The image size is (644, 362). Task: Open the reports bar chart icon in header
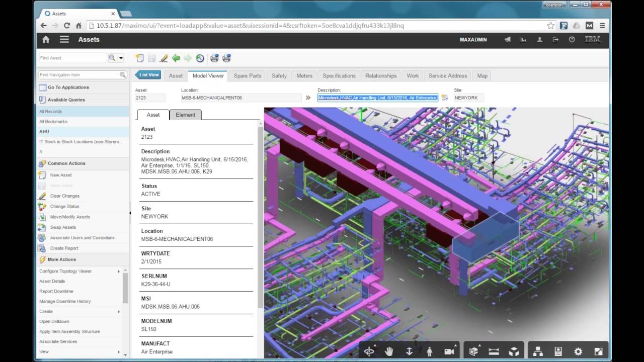pos(523,40)
